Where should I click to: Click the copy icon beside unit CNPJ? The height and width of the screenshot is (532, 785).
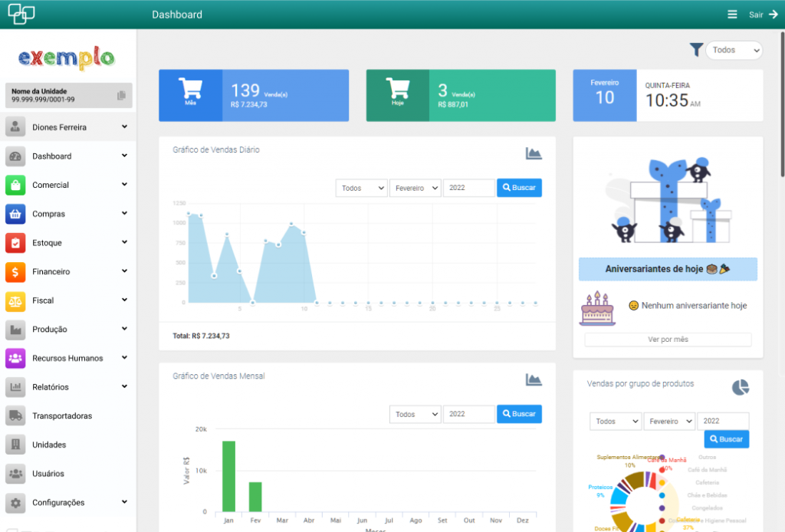[121, 96]
